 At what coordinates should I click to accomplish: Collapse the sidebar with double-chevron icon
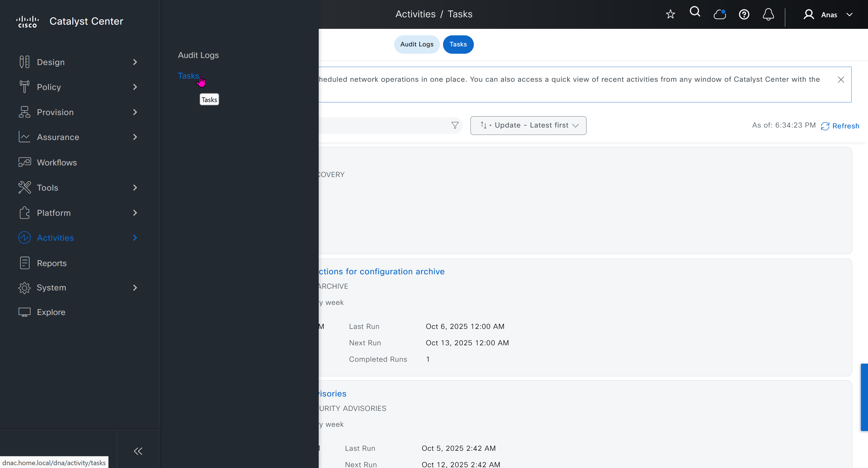[x=138, y=451]
